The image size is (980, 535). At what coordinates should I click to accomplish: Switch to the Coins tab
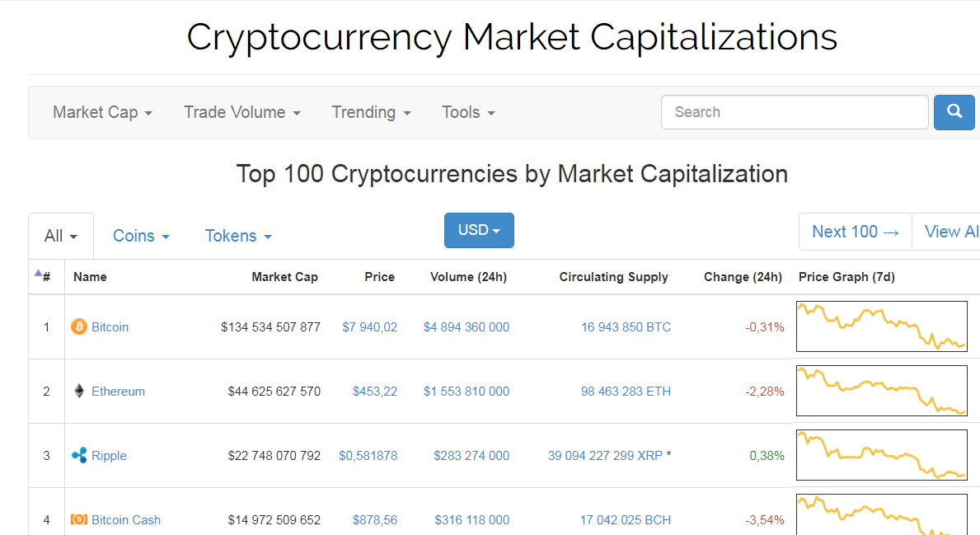point(141,236)
